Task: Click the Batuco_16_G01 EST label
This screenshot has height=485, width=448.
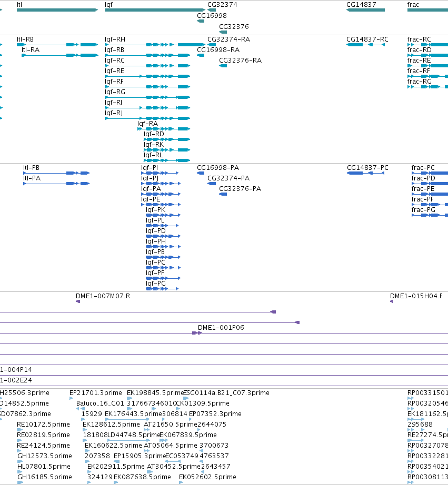Action: (x=100, y=403)
